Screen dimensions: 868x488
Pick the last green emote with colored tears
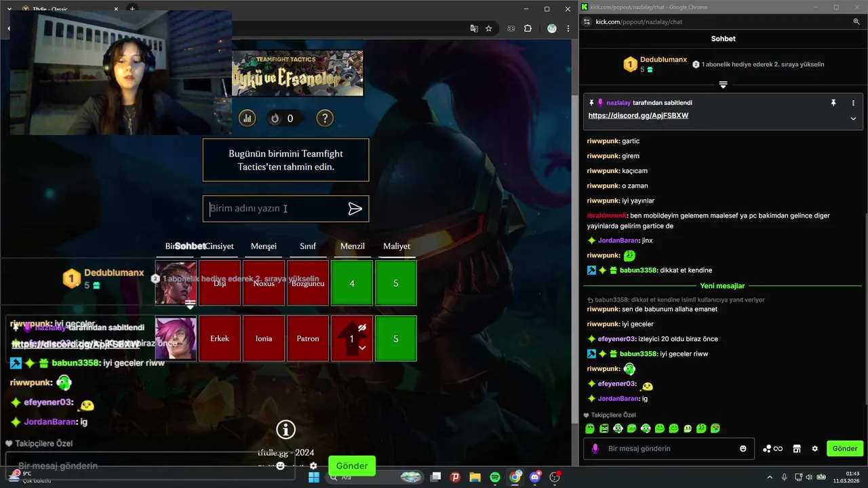715,428
